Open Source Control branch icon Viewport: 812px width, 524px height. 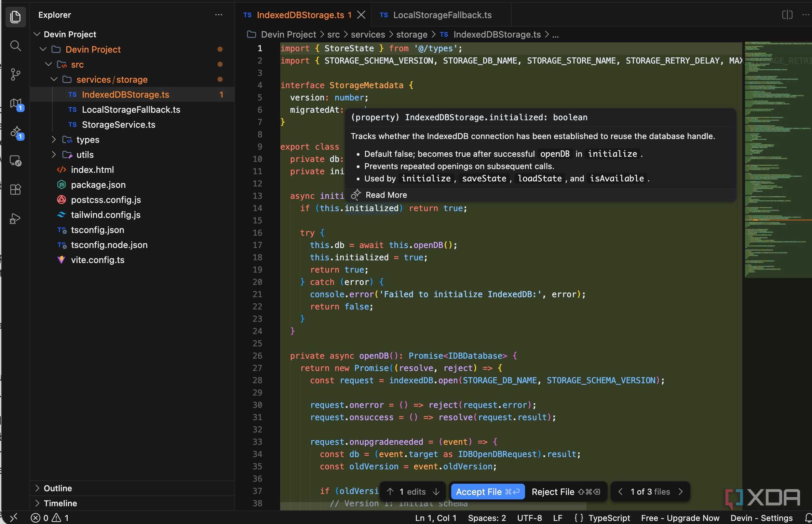[x=15, y=74]
